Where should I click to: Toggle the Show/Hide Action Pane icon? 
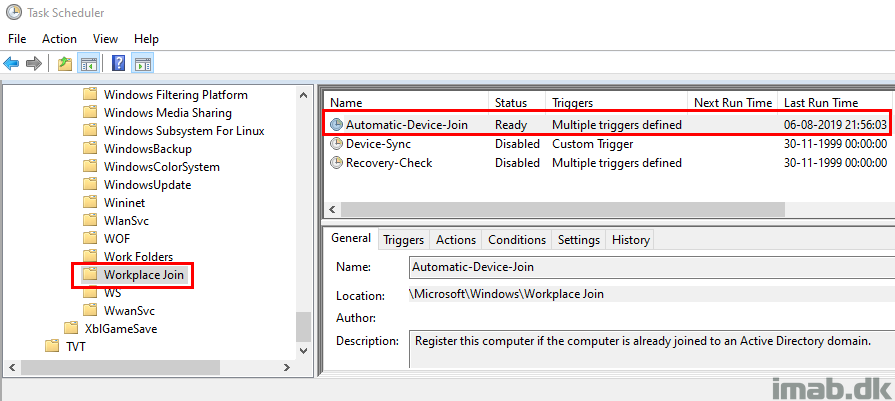143,63
